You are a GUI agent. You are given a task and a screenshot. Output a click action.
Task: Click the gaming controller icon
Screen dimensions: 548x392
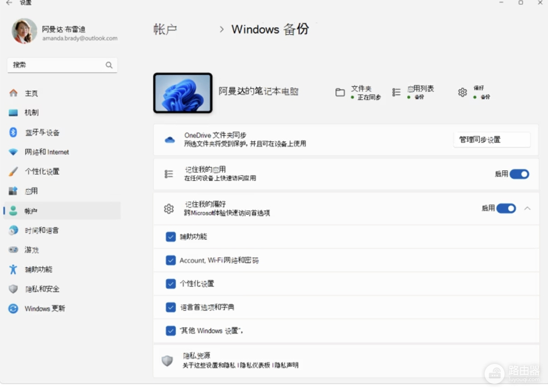point(14,250)
